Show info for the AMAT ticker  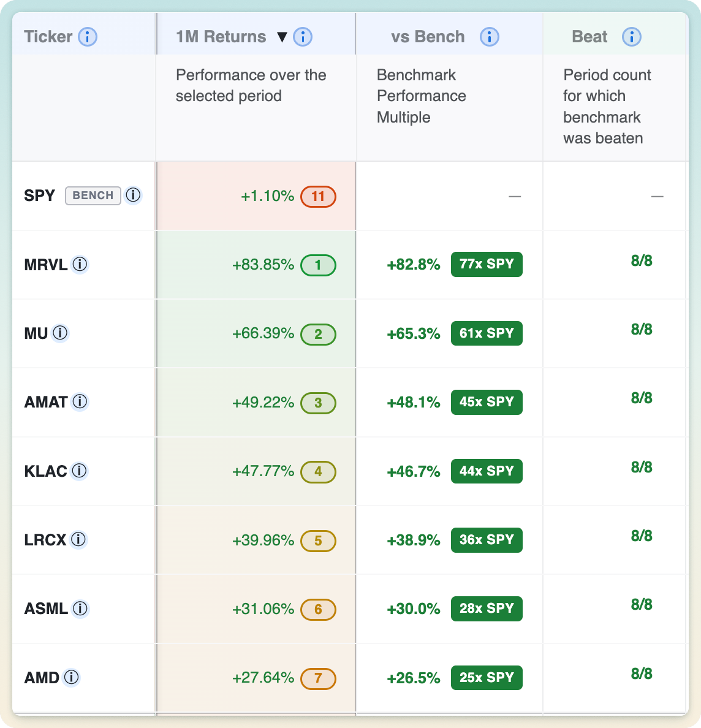80,401
